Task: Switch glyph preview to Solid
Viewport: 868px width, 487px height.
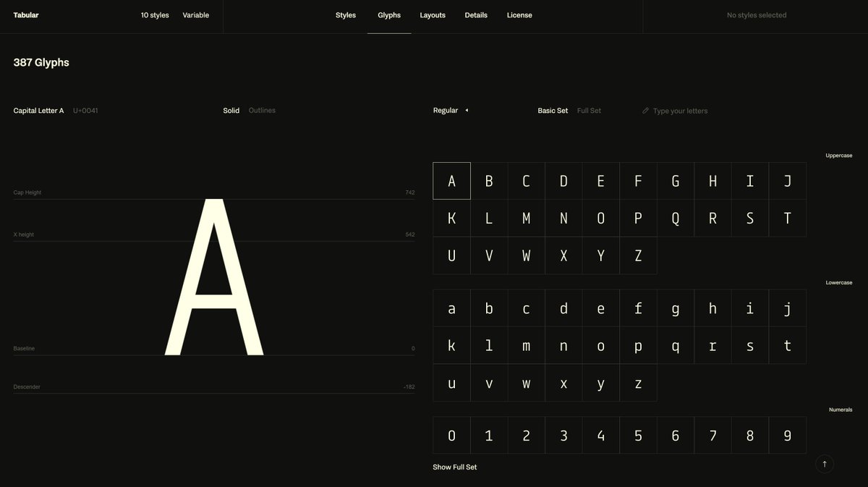Action: point(231,111)
